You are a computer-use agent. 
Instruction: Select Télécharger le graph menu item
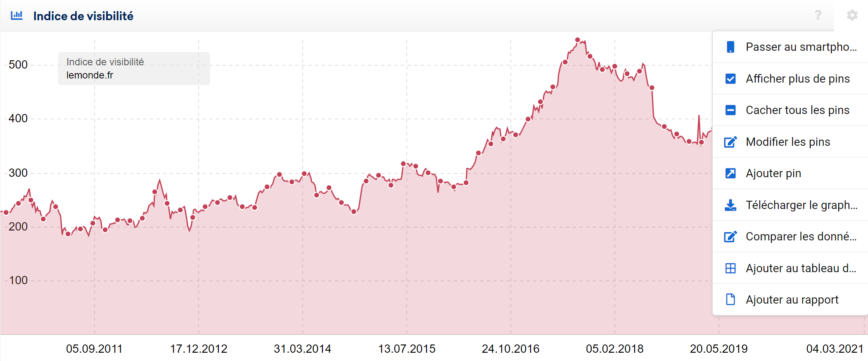tap(790, 205)
